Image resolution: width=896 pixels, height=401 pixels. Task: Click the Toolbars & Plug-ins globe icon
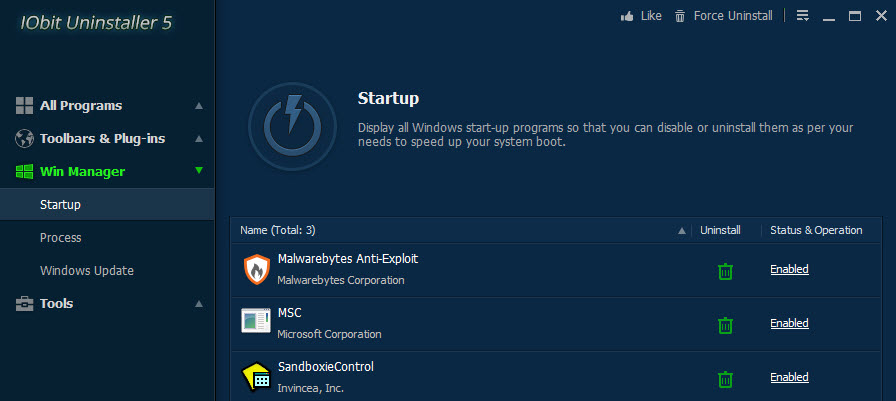click(24, 139)
